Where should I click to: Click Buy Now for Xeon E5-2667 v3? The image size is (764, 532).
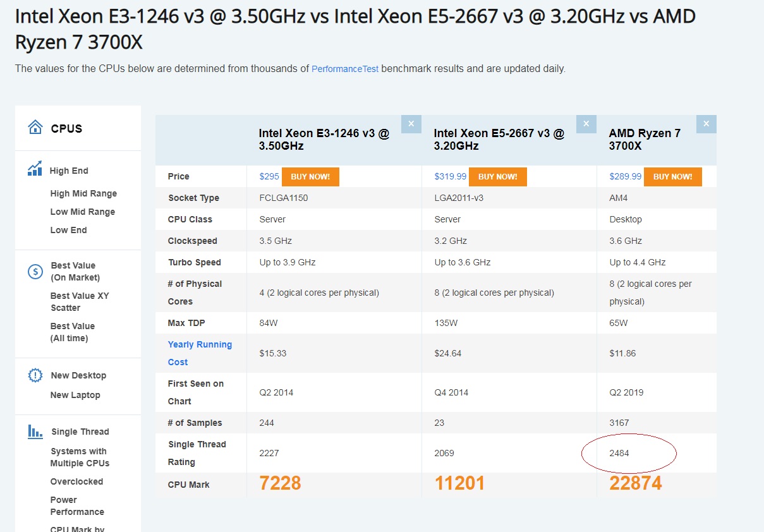coord(498,177)
